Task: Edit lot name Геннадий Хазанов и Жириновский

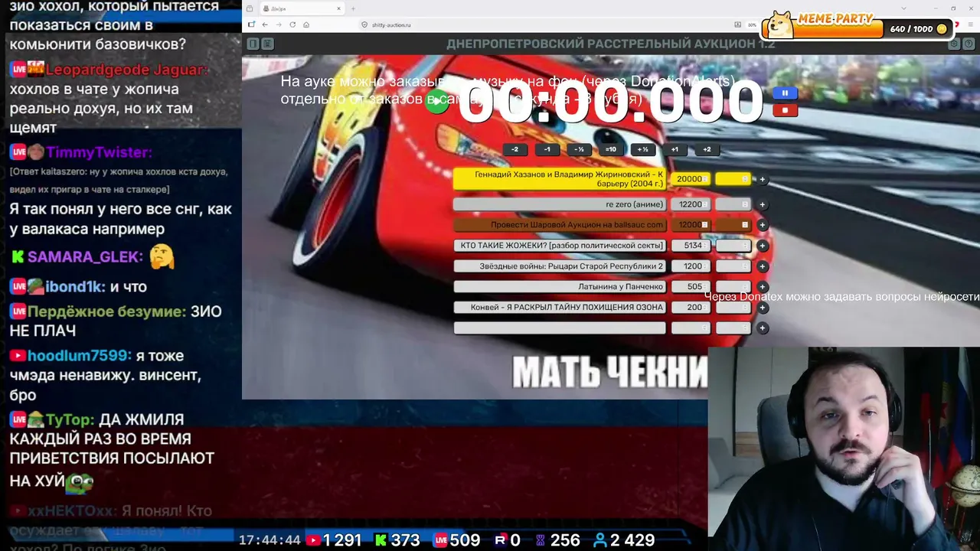Action: [x=560, y=179]
